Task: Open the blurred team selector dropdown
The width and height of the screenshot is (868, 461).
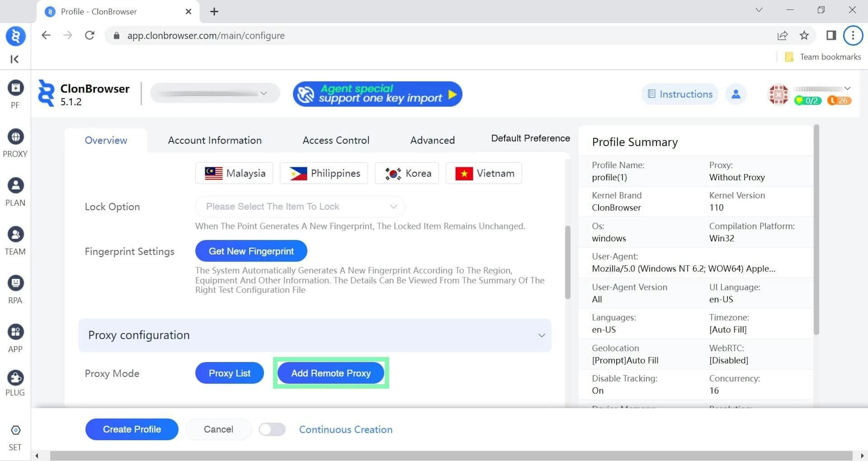Action: point(215,93)
